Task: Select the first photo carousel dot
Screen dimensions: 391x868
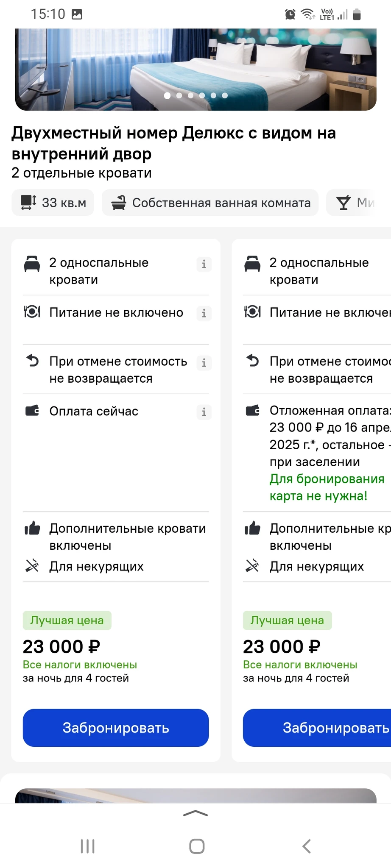Action: 168,95
